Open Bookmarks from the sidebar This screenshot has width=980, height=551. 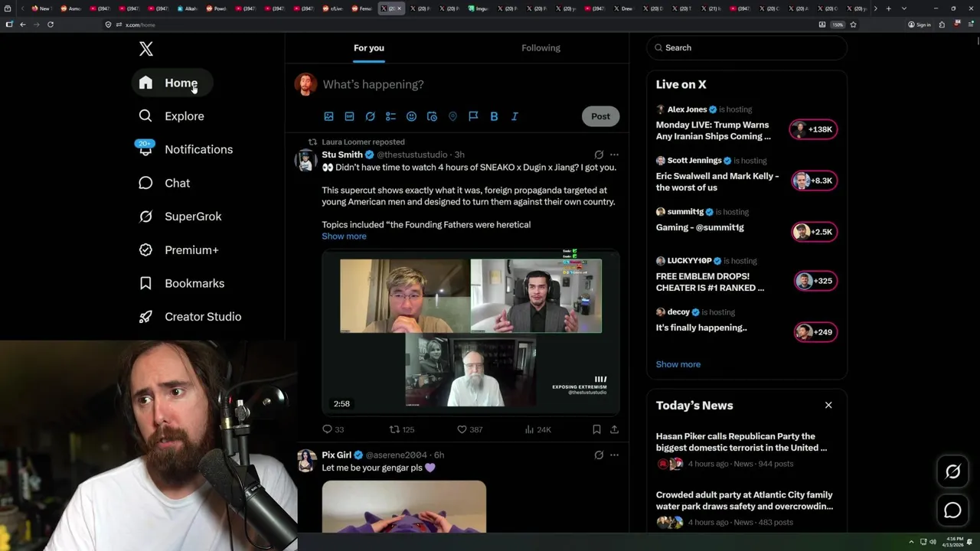coord(182,283)
